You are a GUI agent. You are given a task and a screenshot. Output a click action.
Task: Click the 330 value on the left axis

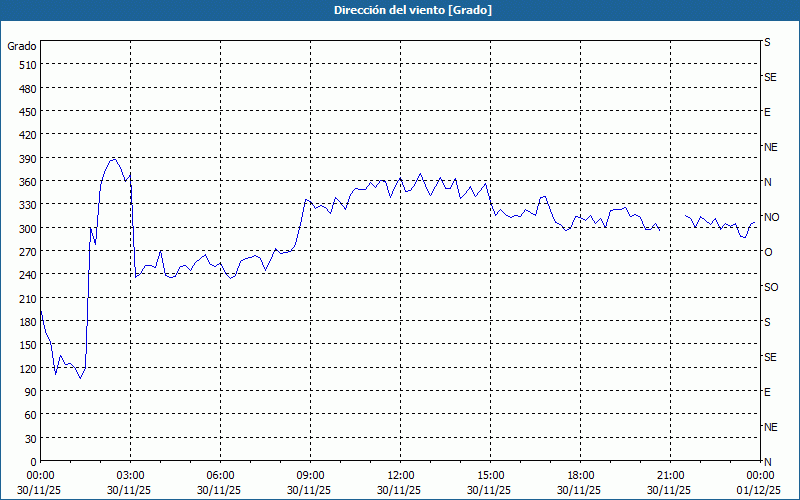29,205
